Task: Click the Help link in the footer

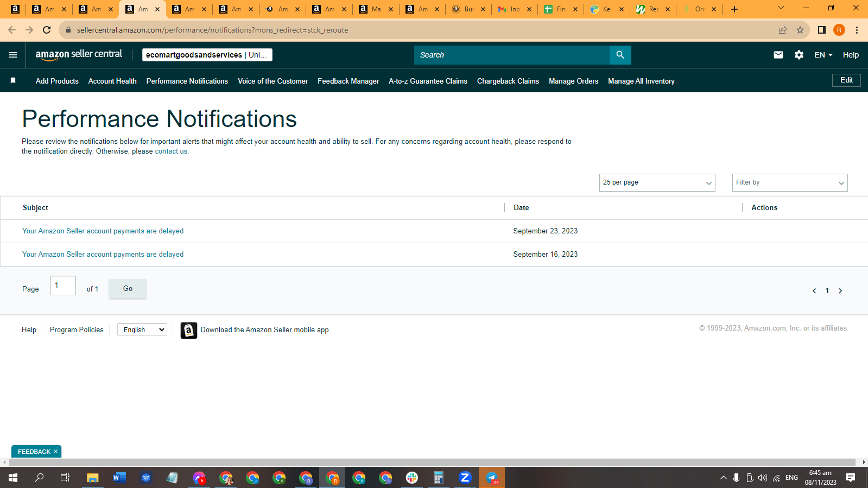Action: click(29, 330)
